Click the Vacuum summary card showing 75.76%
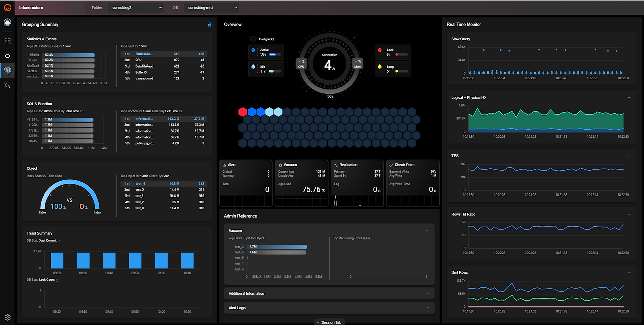 [301, 183]
